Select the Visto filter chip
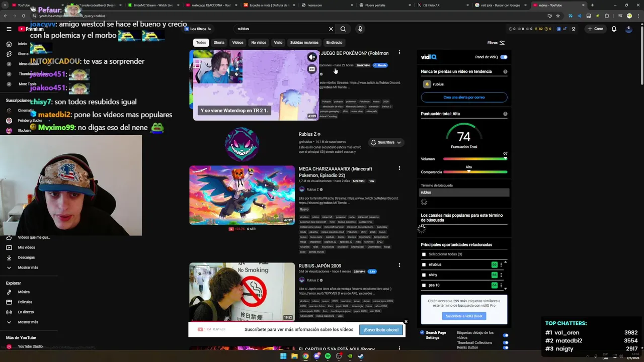This screenshot has width=644, height=362. (x=278, y=43)
